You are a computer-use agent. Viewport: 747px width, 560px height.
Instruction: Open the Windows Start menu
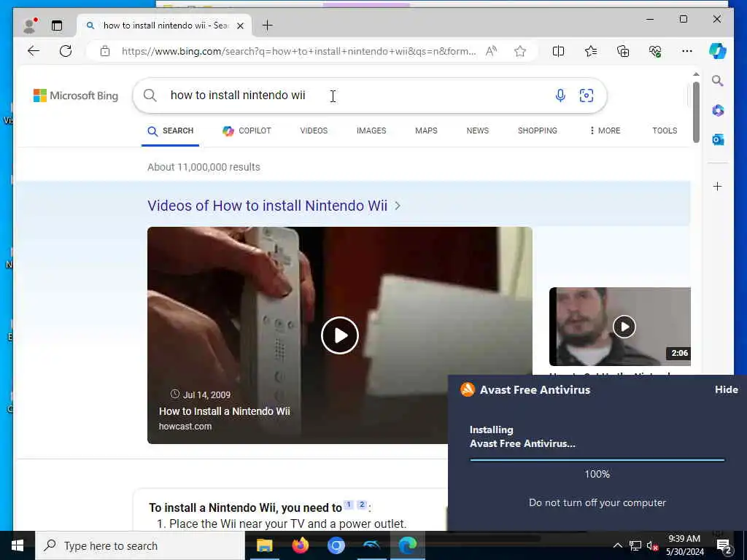pyautogui.click(x=18, y=545)
